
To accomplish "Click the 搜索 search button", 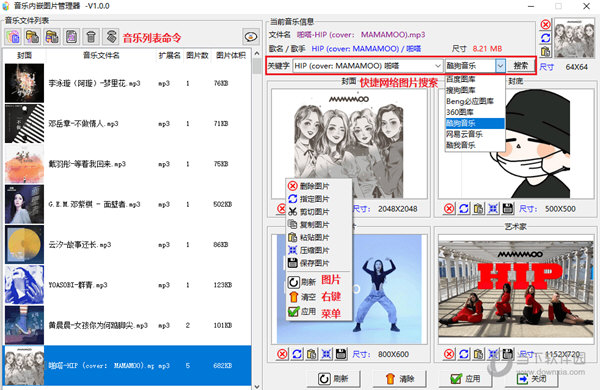I will point(520,66).
